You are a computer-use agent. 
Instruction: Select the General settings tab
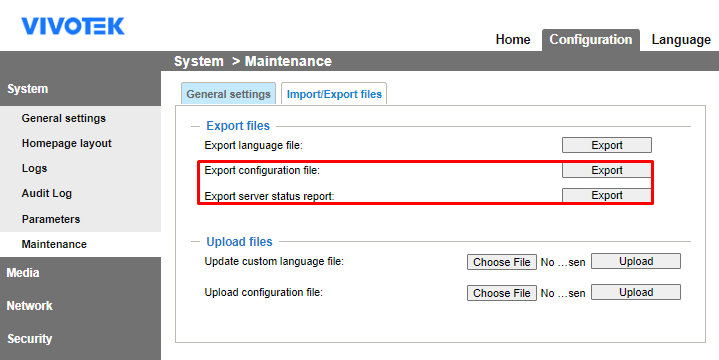tap(228, 94)
